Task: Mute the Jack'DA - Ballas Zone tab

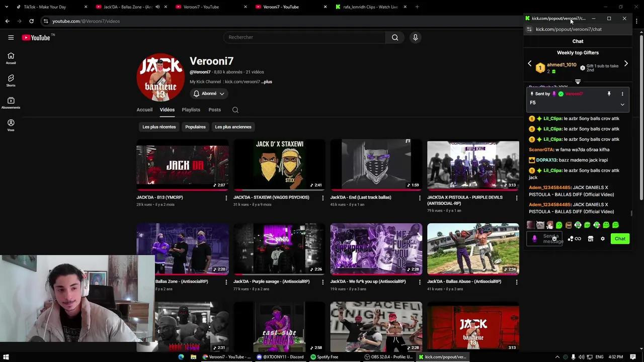Action: (x=157, y=7)
